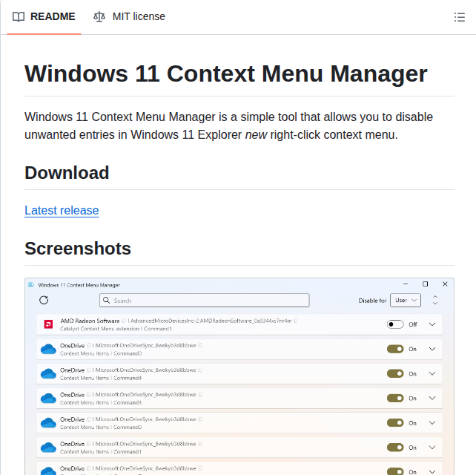
Task: Click the OneDrive cloud icon on Command1 row
Action: tap(48, 448)
